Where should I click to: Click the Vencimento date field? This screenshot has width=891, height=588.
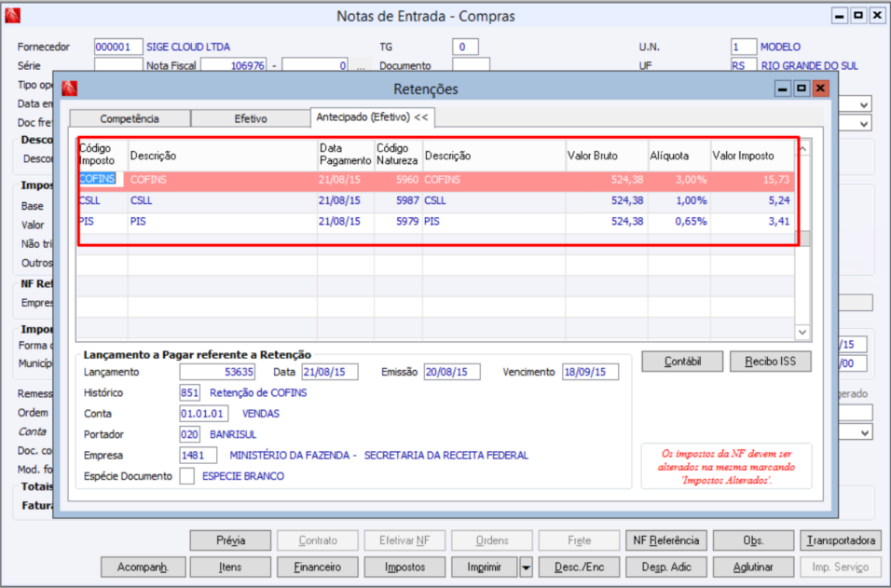590,372
